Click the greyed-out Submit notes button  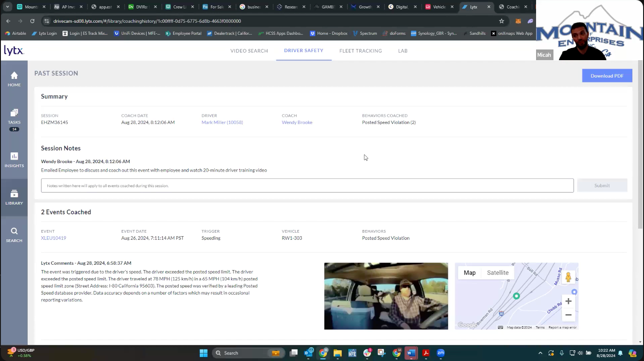[x=602, y=185]
